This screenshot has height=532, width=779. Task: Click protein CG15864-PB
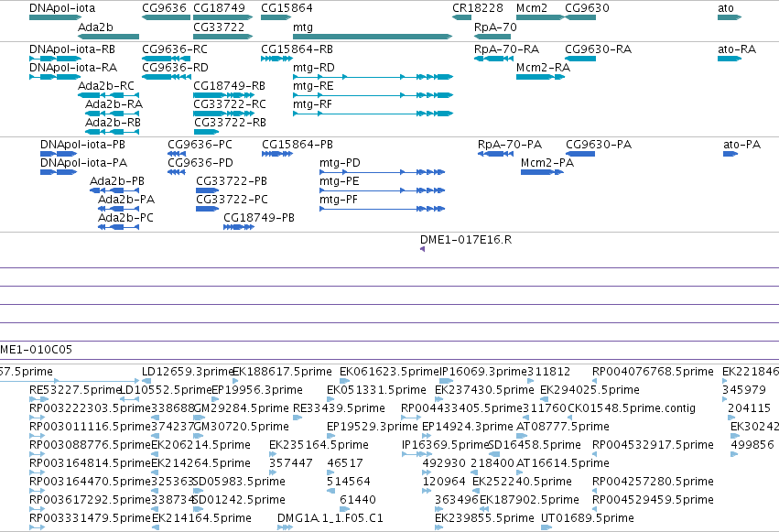277,154
